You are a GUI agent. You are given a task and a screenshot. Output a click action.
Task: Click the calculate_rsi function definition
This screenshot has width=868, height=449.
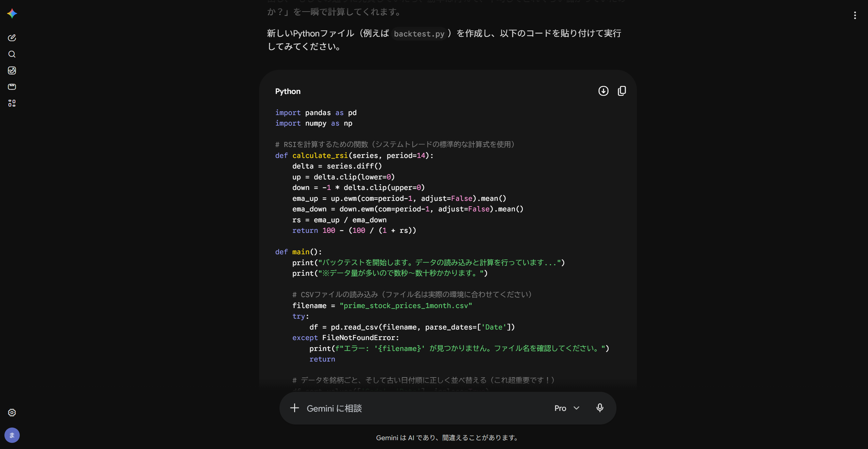pos(354,156)
